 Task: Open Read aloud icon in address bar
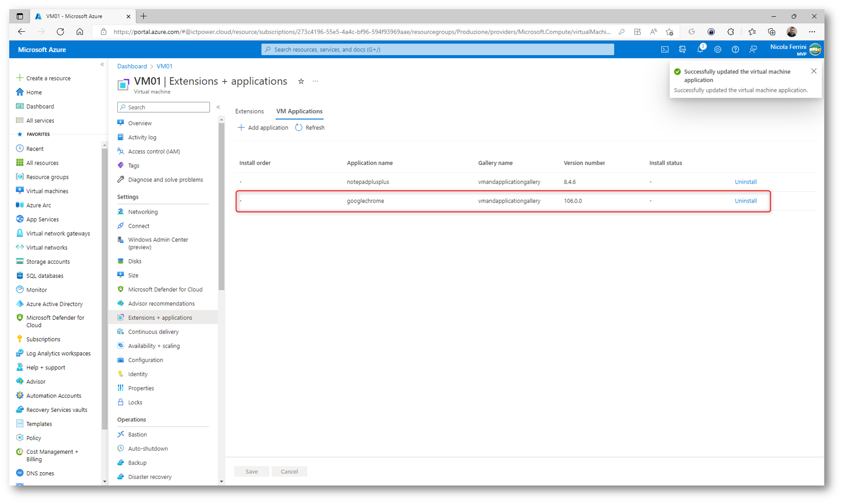(654, 32)
